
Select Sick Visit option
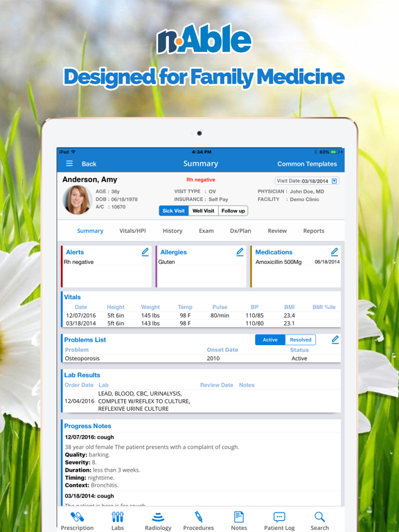[x=174, y=211]
